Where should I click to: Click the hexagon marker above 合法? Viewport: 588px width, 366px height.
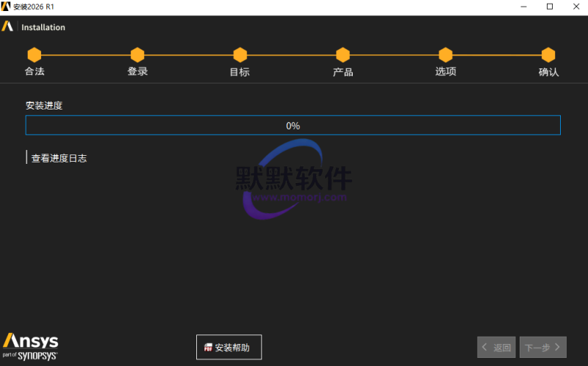click(x=35, y=55)
